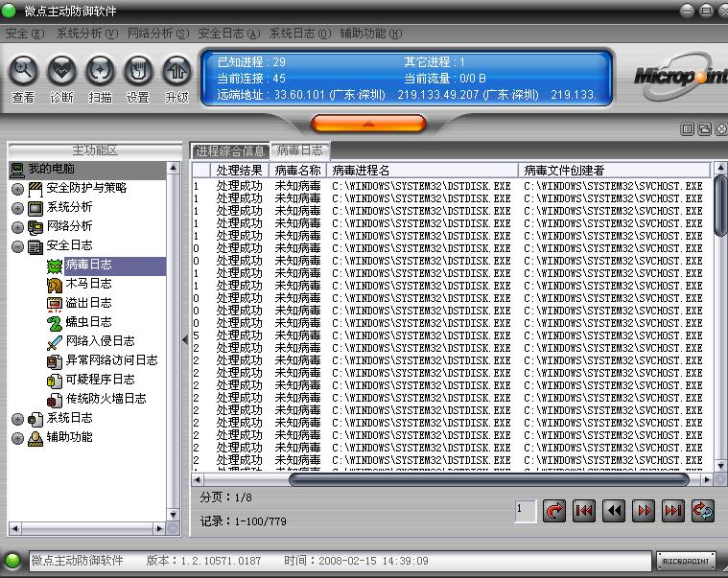The width and height of the screenshot is (728, 578).
Task: Expand the 系统日志 tree node
Action: pyautogui.click(x=17, y=419)
